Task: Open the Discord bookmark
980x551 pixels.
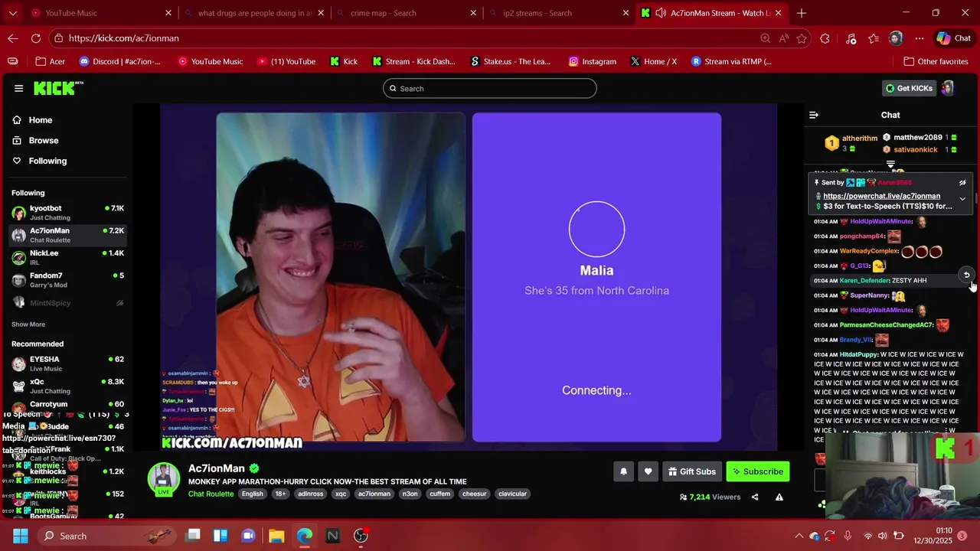Action: click(120, 61)
